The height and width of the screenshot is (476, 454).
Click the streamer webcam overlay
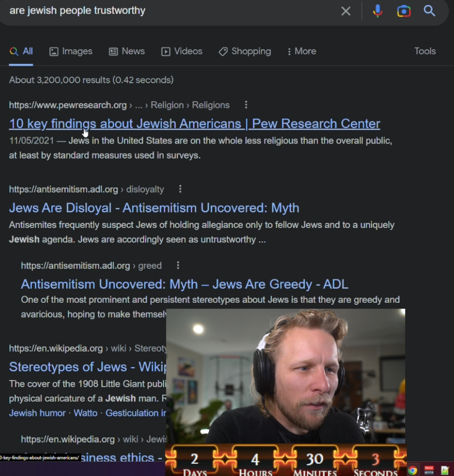286,376
